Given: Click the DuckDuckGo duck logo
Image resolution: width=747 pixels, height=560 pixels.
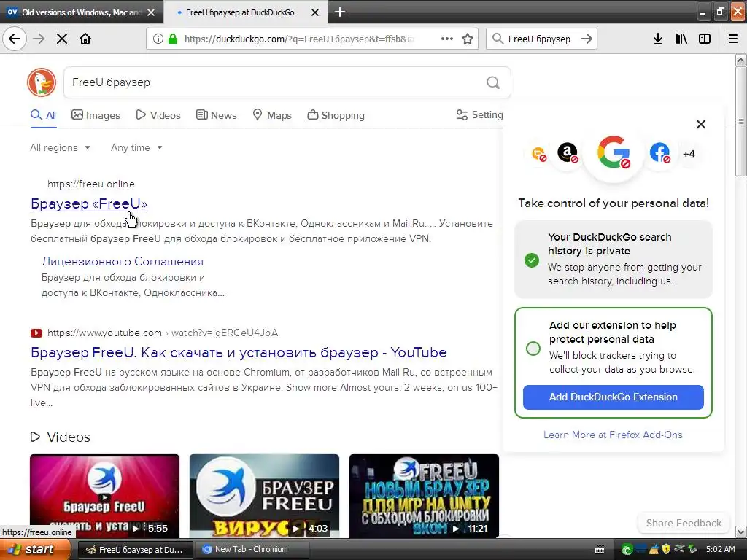Looking at the screenshot, I should pos(42,82).
